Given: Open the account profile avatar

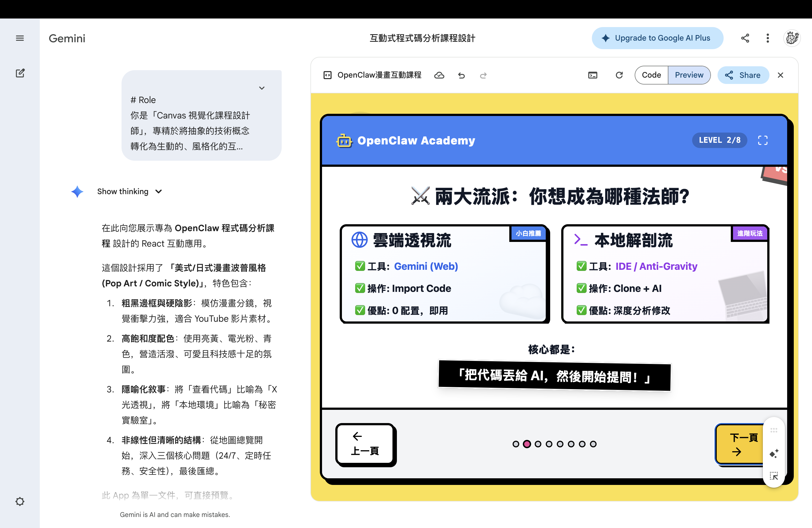Looking at the screenshot, I should coord(792,38).
